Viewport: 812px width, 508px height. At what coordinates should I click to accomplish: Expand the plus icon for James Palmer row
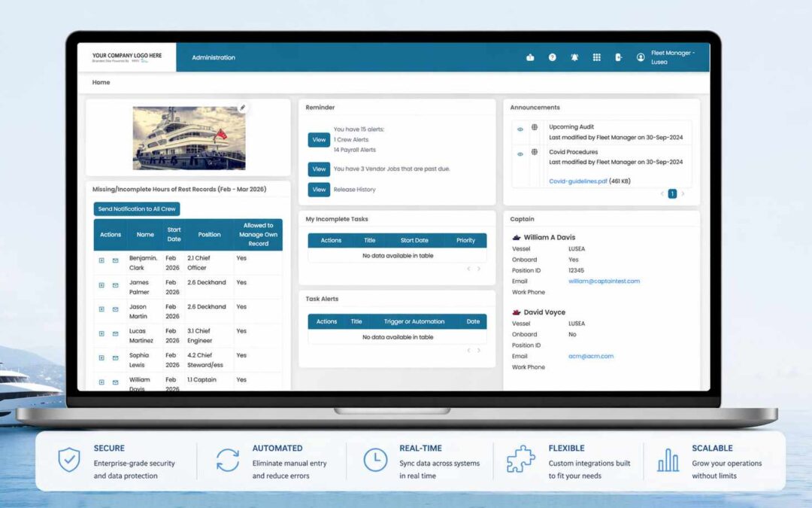pos(101,285)
